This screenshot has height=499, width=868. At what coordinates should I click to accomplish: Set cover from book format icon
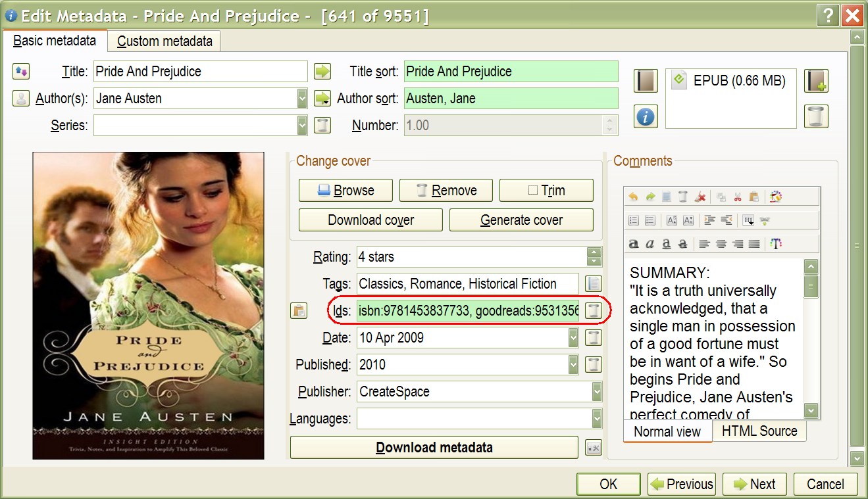[646, 81]
